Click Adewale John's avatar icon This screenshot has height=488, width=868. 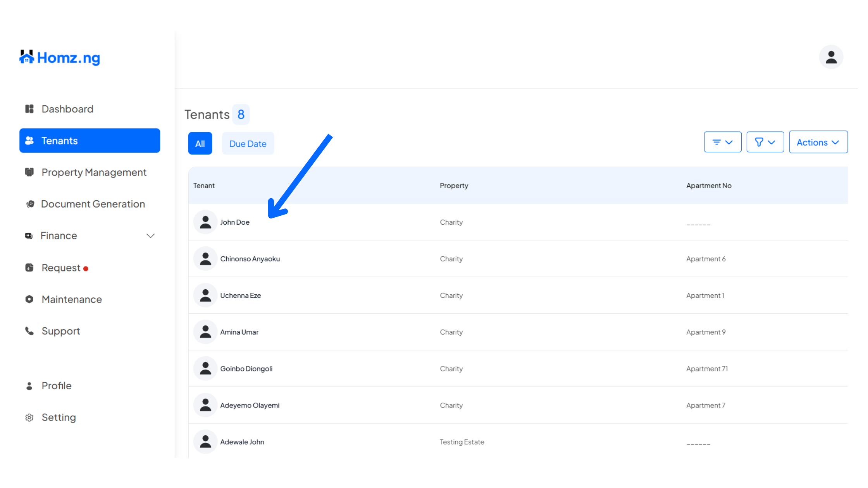(205, 442)
